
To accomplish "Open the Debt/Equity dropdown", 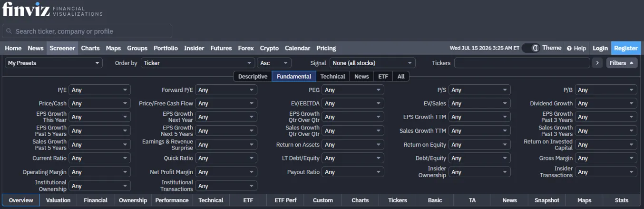I will (479, 158).
